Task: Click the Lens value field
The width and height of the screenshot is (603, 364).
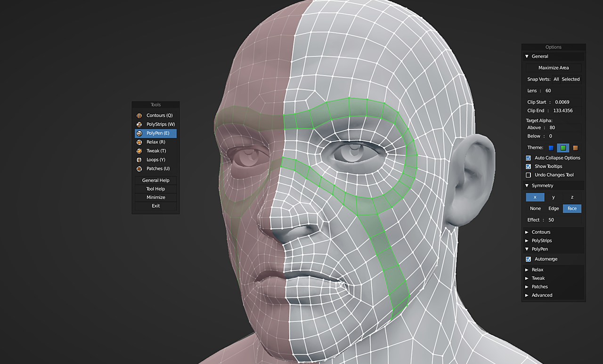Action: pyautogui.click(x=554, y=90)
